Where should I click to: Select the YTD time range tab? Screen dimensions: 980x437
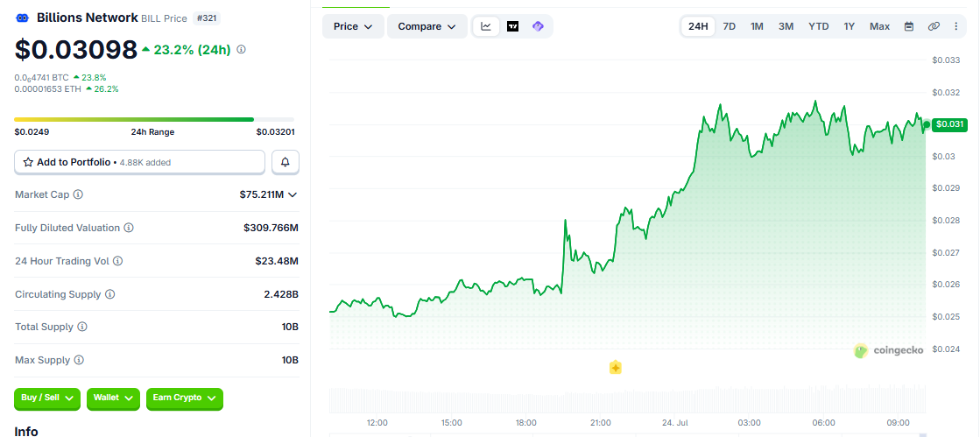(818, 26)
